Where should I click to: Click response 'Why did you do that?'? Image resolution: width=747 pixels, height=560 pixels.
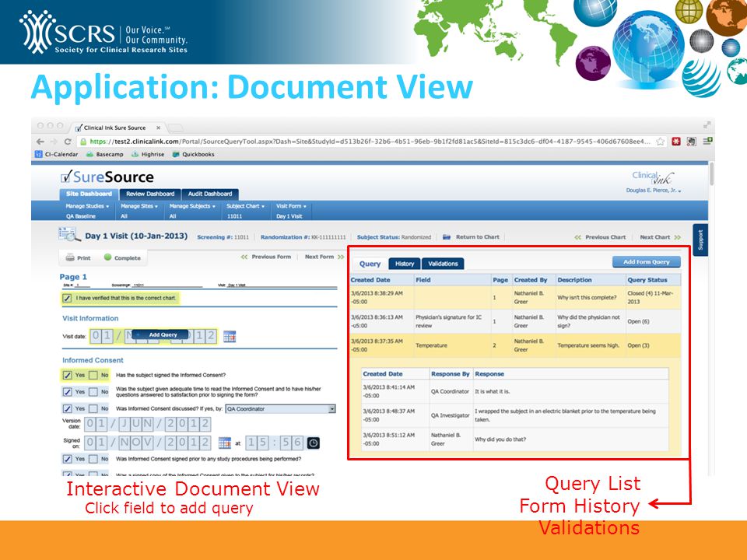pyautogui.click(x=500, y=439)
